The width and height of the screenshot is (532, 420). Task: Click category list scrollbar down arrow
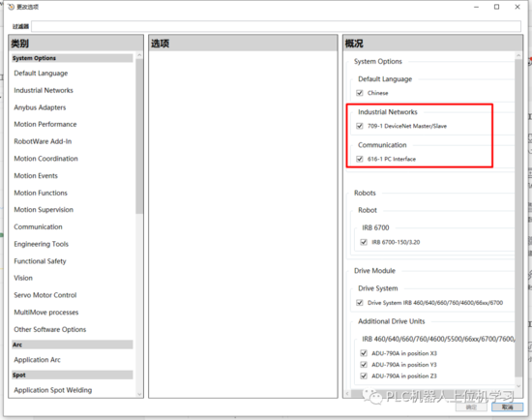click(139, 394)
